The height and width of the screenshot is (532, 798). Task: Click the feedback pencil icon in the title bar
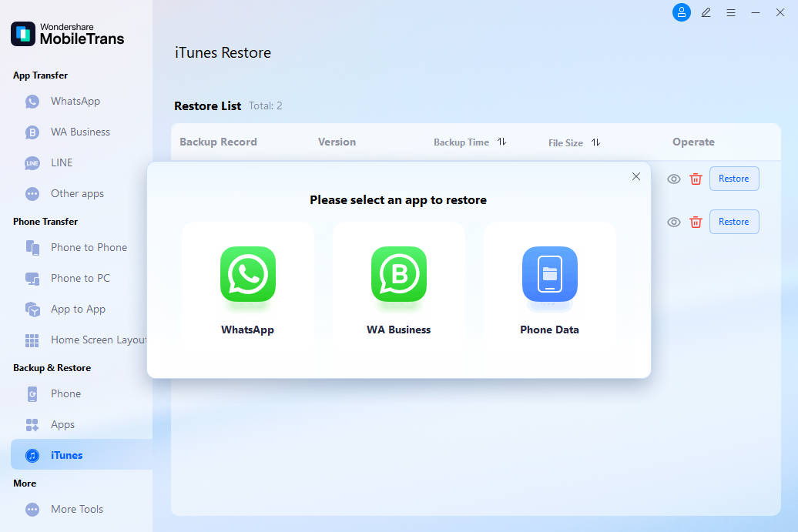click(706, 13)
